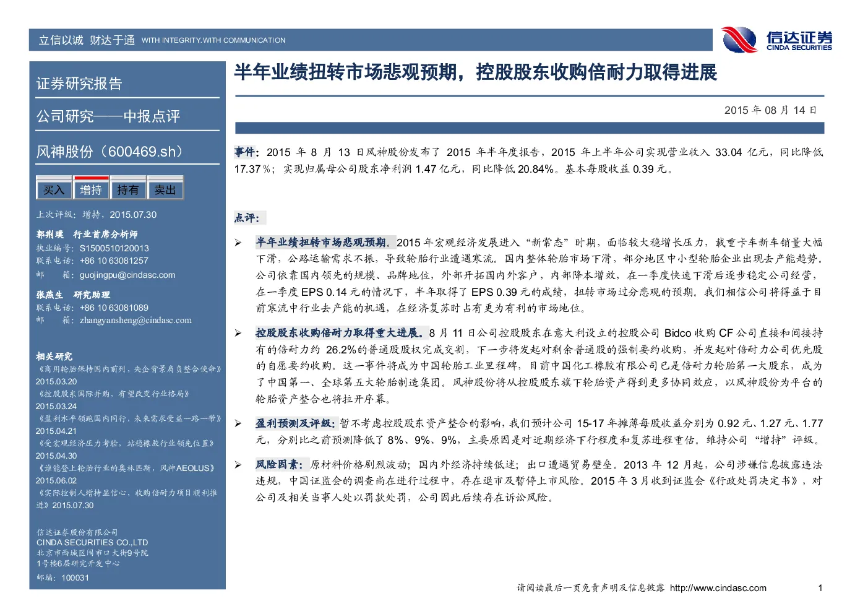
Task: Click the 证券研究报告 sidebar heading
Action: click(x=79, y=84)
